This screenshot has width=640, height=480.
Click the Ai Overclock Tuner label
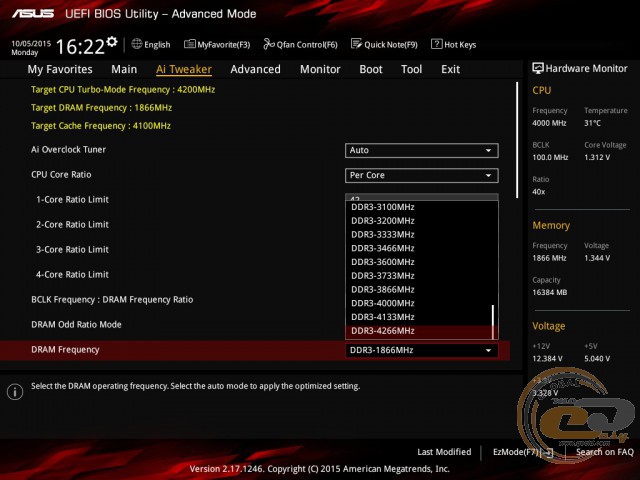(68, 150)
